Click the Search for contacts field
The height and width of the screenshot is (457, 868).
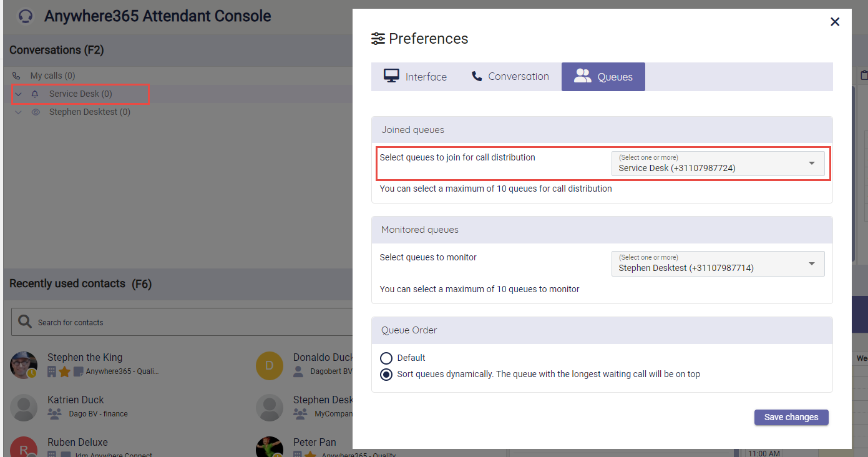tap(187, 322)
